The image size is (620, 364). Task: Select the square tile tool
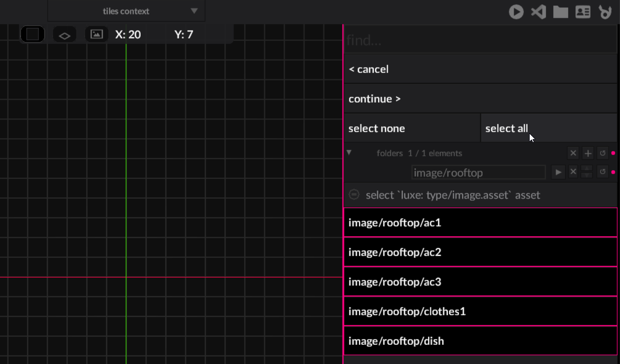point(33,35)
